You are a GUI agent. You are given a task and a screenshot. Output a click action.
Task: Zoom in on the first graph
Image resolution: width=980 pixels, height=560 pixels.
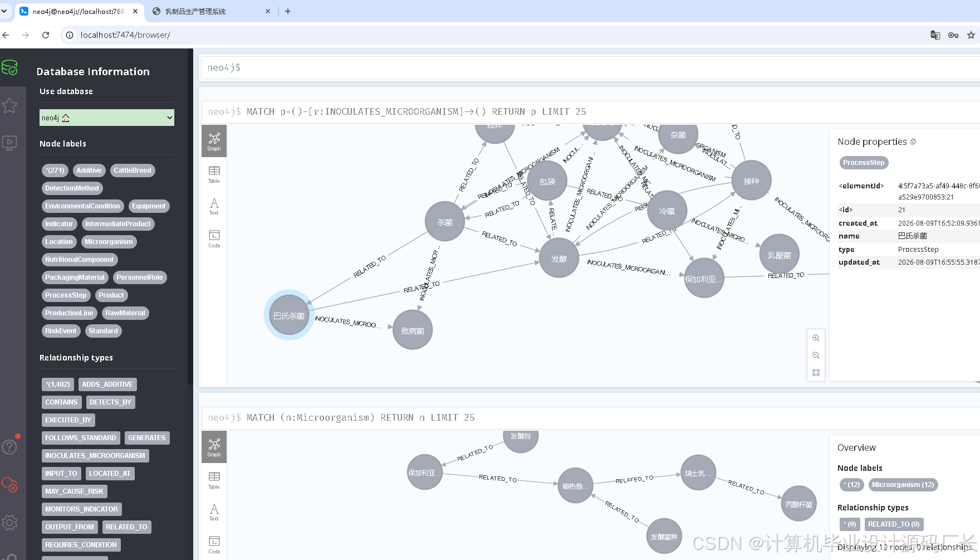(816, 338)
